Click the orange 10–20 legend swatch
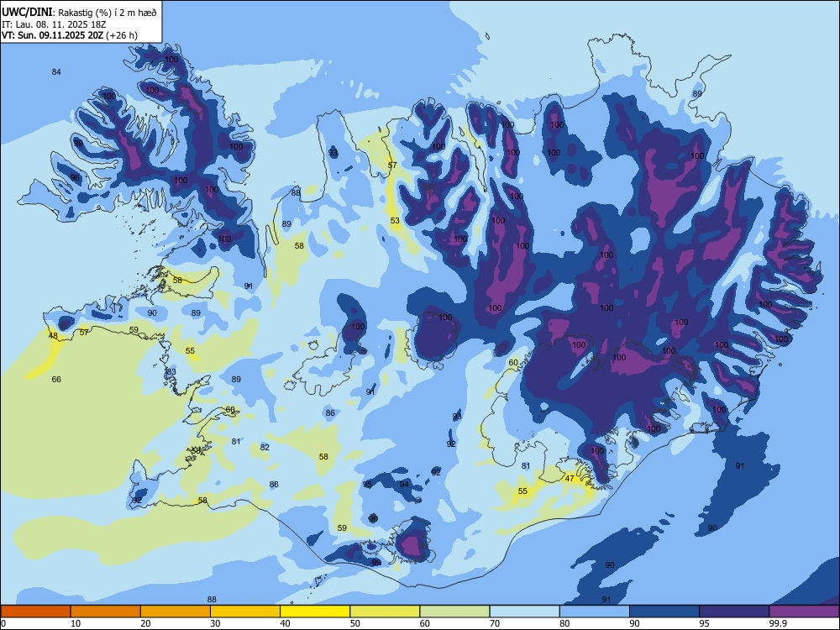The width and height of the screenshot is (840, 630). (106, 612)
